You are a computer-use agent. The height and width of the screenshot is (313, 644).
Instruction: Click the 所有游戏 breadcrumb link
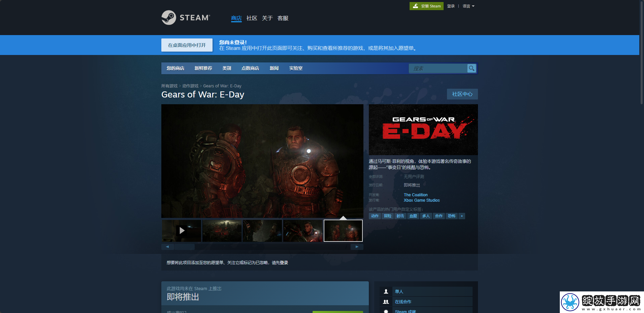tap(169, 86)
